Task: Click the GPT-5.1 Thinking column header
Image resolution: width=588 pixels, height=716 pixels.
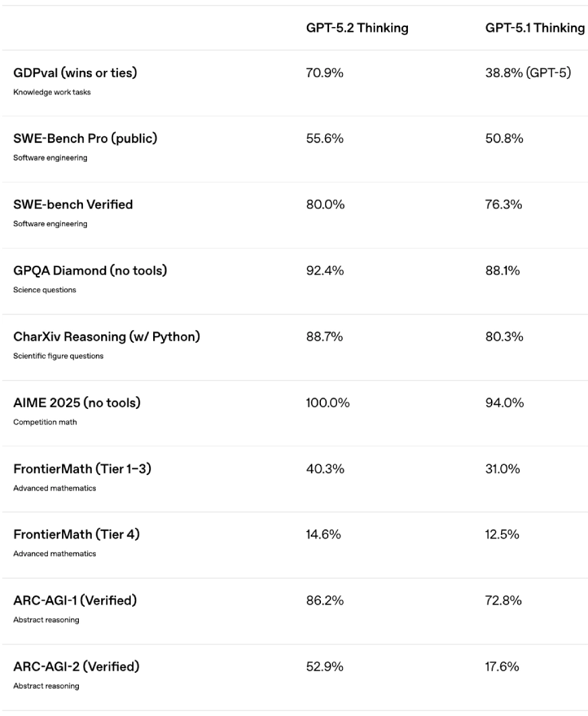Action: pos(535,28)
